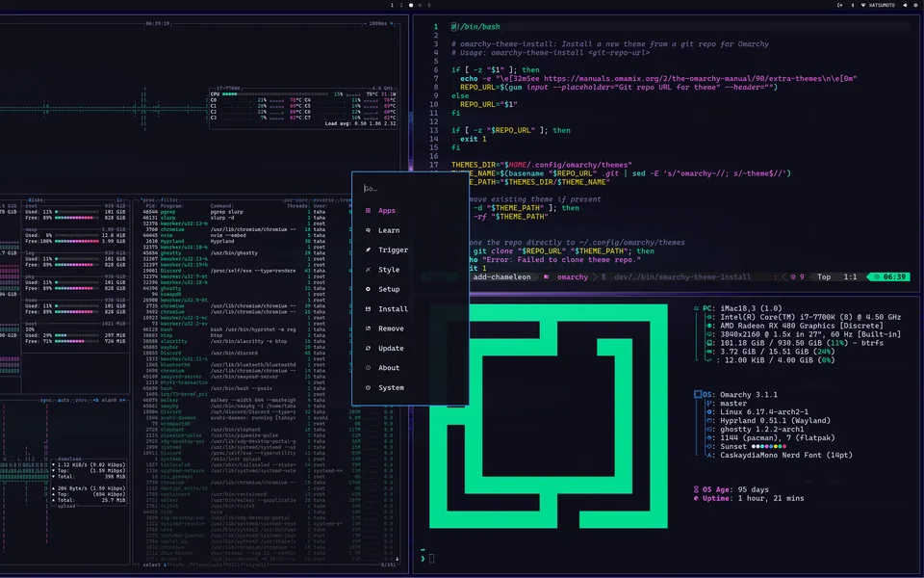924x578 pixels.
Task: Click the Apps grid icon in launcher menu
Action: [369, 211]
